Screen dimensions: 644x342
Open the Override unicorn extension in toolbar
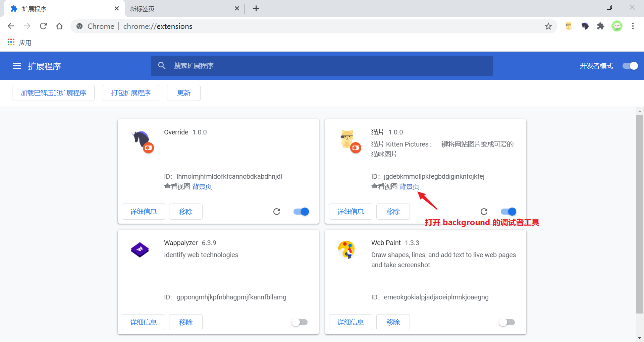point(585,26)
